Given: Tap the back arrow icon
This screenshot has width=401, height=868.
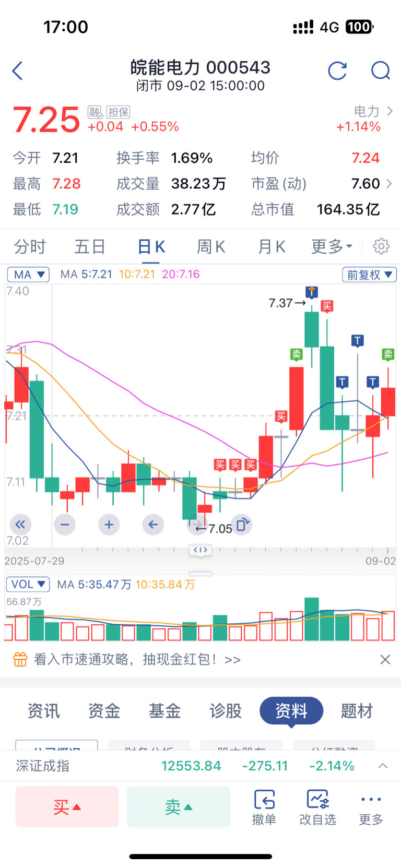Looking at the screenshot, I should click(x=18, y=70).
